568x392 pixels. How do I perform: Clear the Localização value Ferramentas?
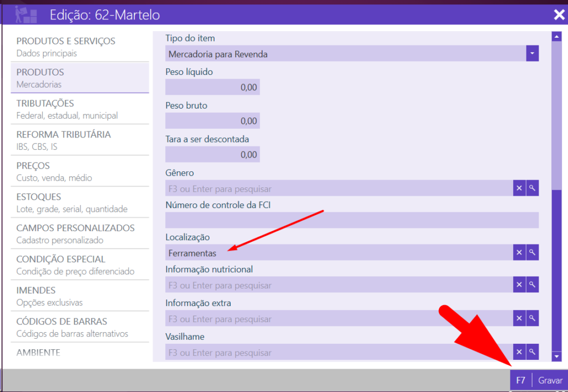519,253
